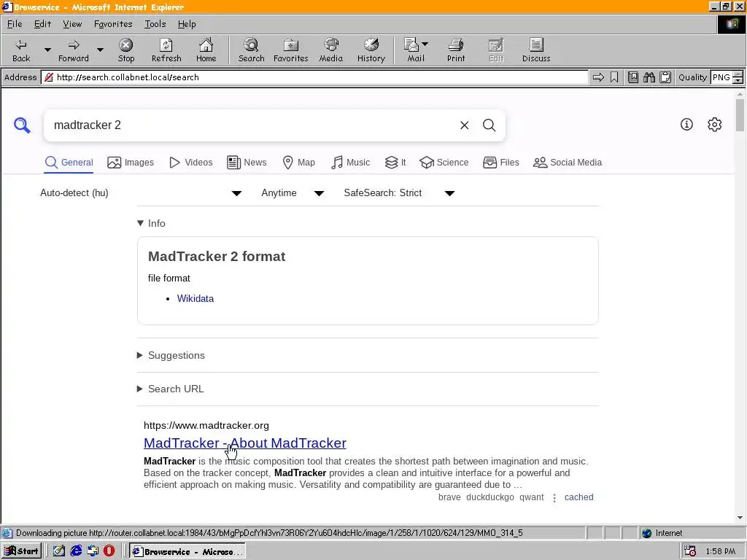Viewport: 747px width, 560px height.
Task: Clear the search query with X
Action: coord(464,125)
